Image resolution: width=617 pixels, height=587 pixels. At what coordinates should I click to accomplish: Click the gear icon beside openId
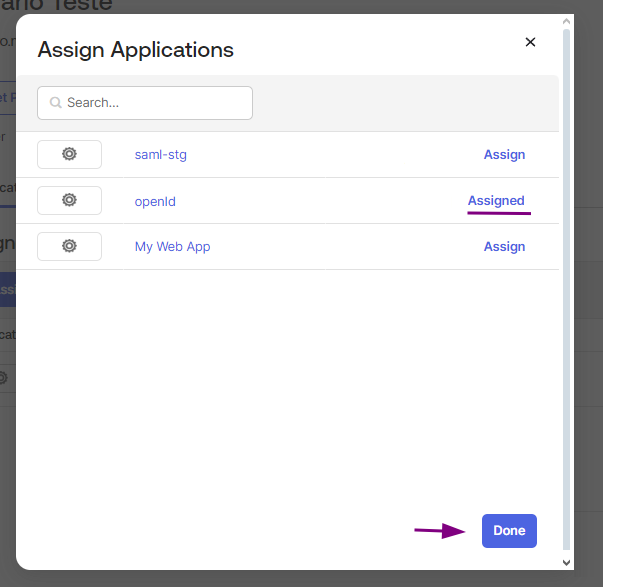click(x=69, y=200)
